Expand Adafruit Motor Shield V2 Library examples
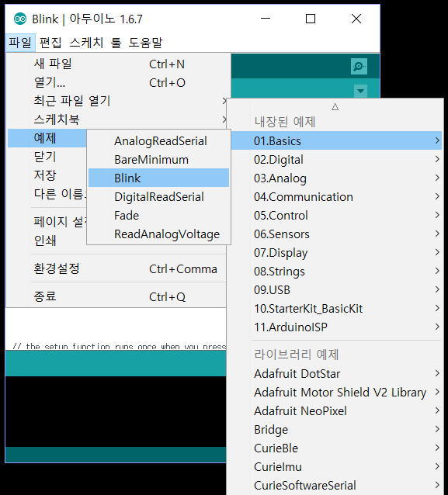This screenshot has width=448, height=495. point(336,392)
